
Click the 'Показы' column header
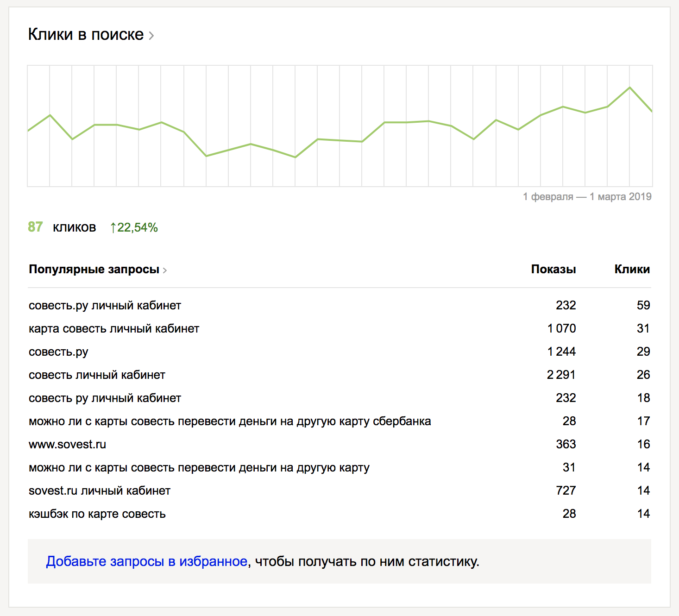[x=553, y=270]
